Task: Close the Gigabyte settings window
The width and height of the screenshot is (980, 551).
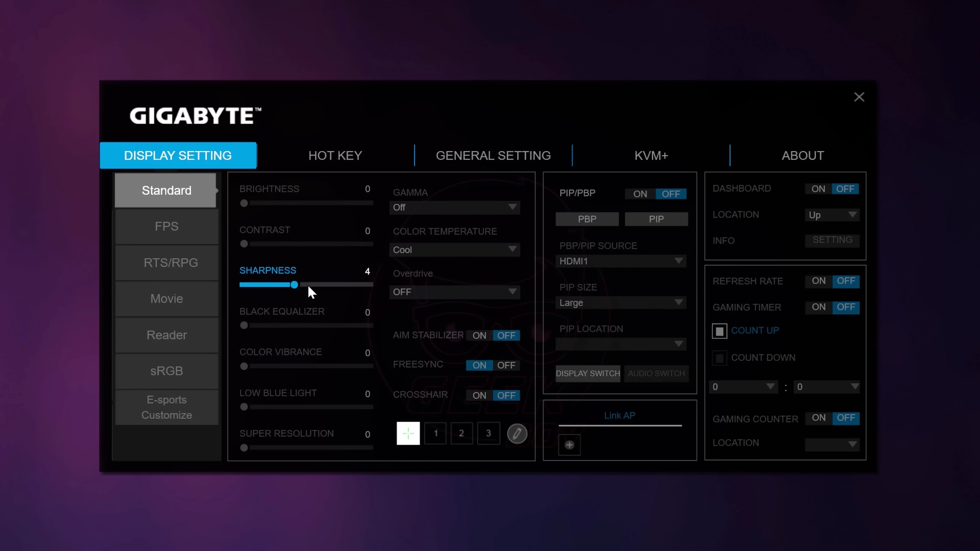Action: [x=859, y=97]
